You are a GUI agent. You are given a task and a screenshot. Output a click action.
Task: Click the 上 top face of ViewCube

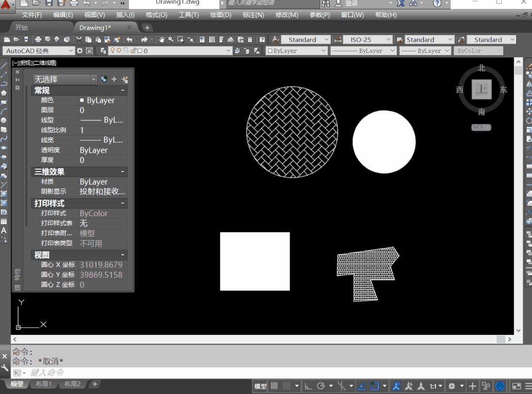pyautogui.click(x=481, y=89)
